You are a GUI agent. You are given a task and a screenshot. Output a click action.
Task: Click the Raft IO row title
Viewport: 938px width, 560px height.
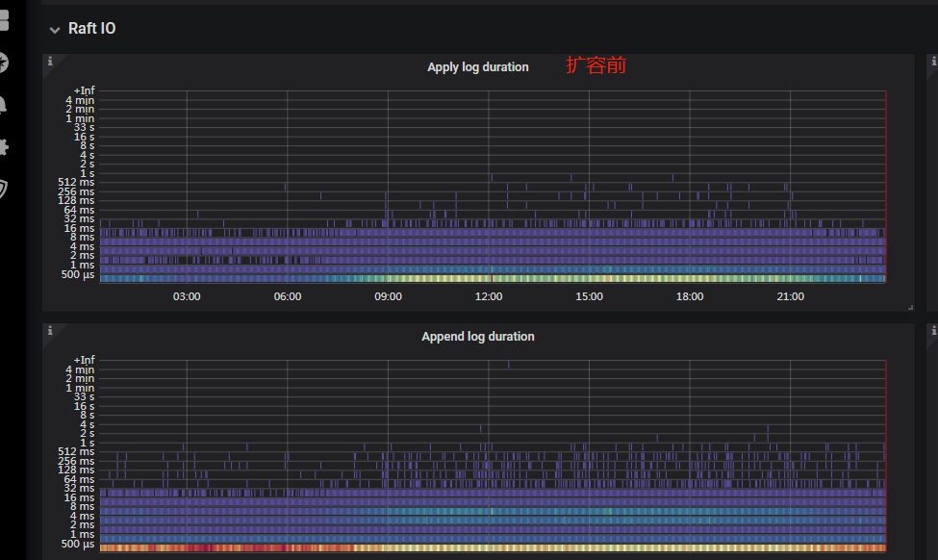click(91, 29)
